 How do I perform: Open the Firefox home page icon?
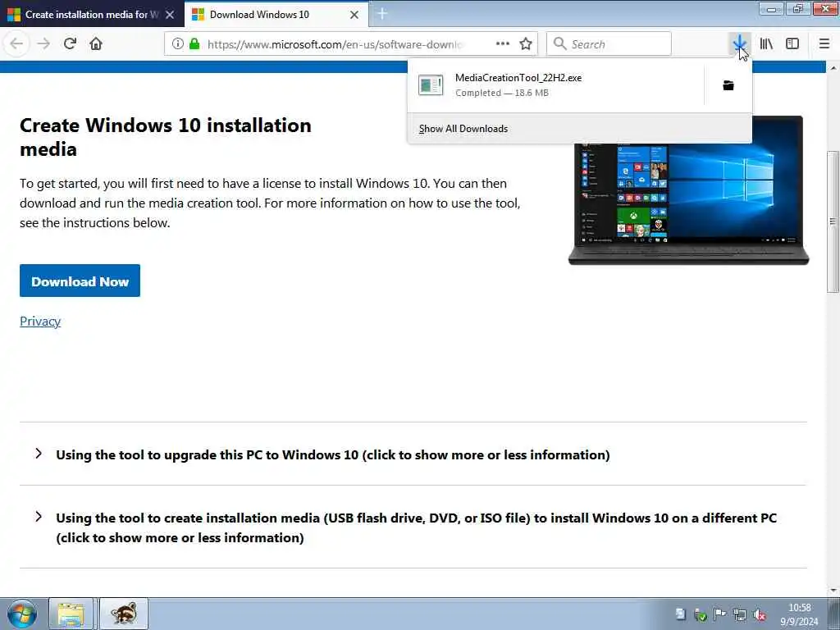click(x=96, y=44)
